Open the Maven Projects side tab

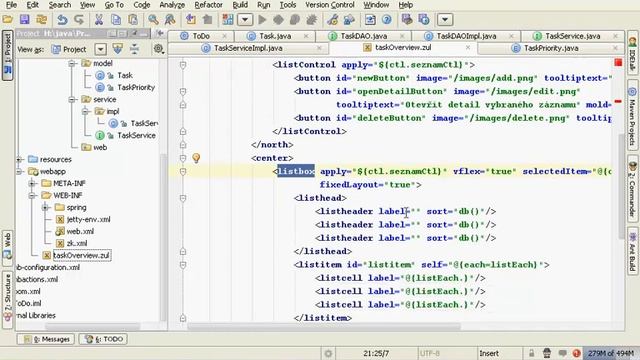632,116
